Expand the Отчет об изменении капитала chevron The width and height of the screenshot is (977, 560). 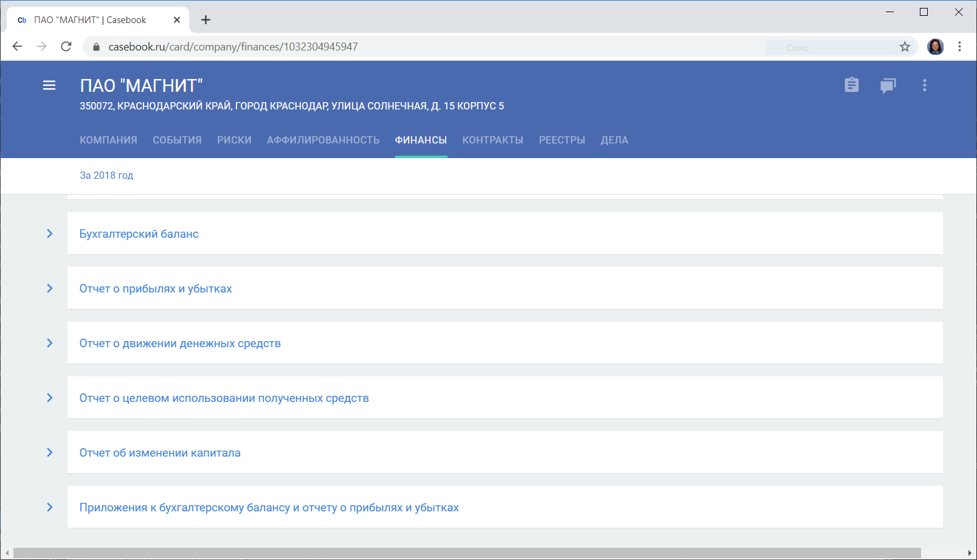[x=50, y=452]
